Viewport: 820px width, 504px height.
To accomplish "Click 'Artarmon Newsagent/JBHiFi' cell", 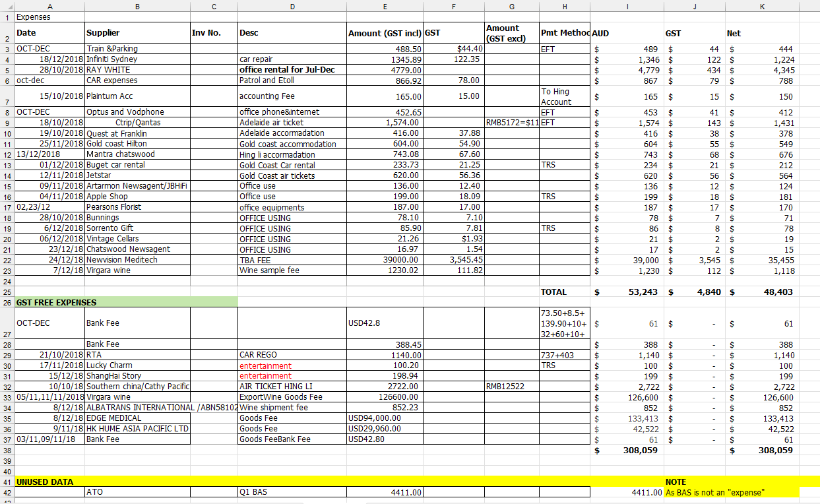I will point(137,186).
